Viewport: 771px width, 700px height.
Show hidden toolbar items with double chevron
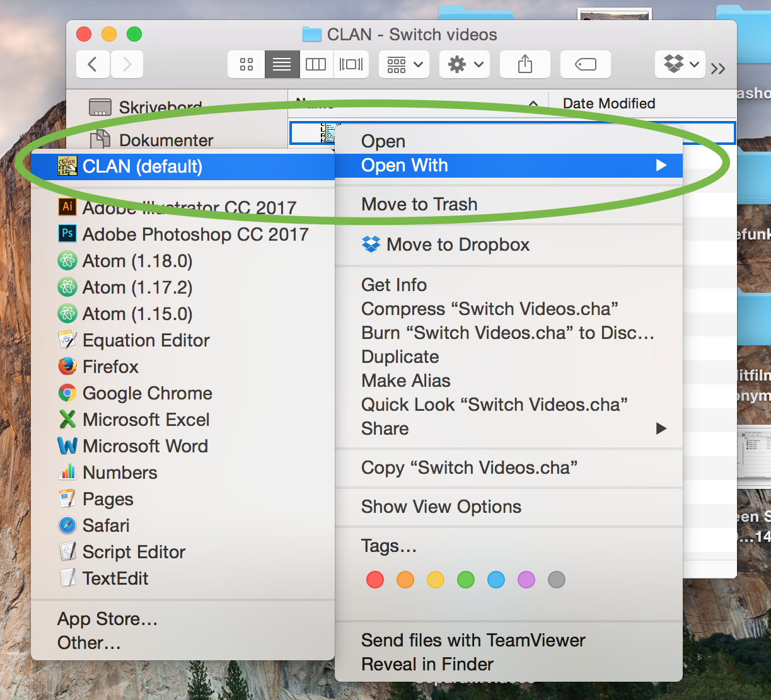718,69
